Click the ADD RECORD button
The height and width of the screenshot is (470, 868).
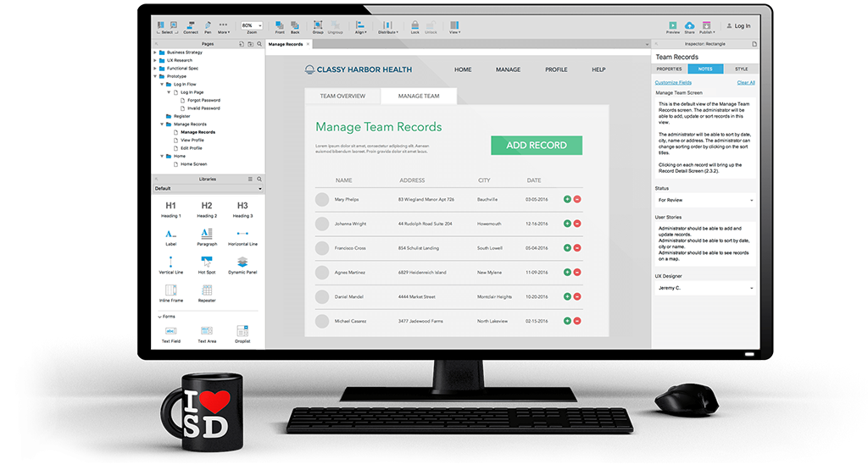pyautogui.click(x=537, y=146)
